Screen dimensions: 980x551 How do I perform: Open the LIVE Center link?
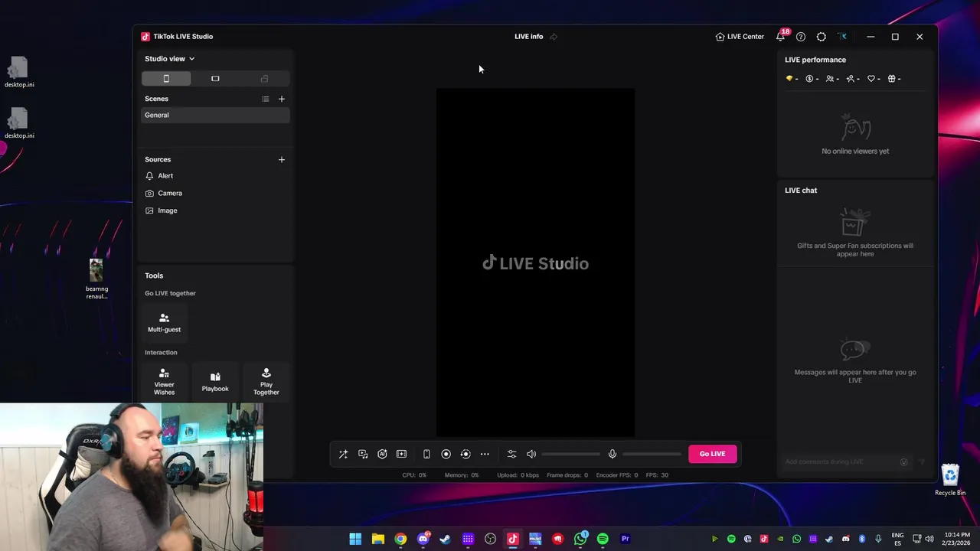[740, 37]
